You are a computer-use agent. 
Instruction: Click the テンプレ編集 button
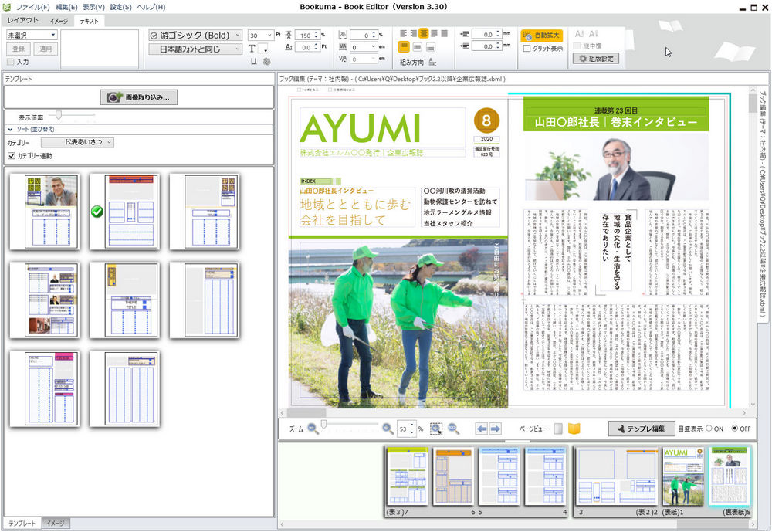click(x=643, y=427)
